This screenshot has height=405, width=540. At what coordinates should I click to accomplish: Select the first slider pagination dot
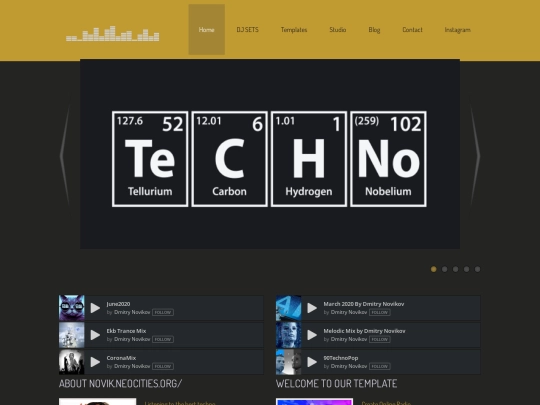[x=434, y=269]
